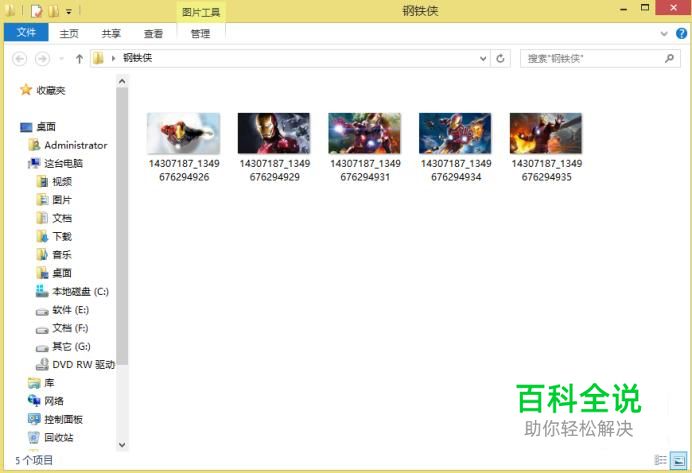Click the 本地磁盘 (C:) drive icon
The height and width of the screenshot is (473, 692).
42,291
